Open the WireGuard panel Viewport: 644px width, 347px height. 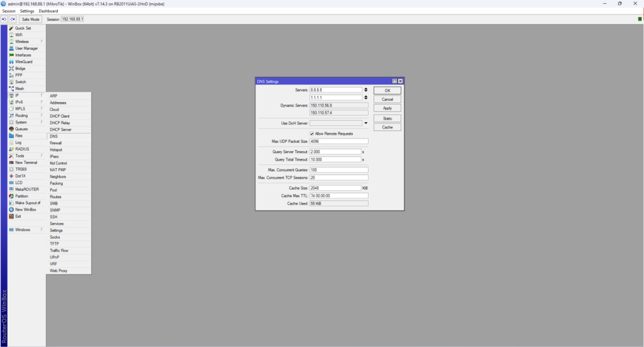(x=24, y=62)
